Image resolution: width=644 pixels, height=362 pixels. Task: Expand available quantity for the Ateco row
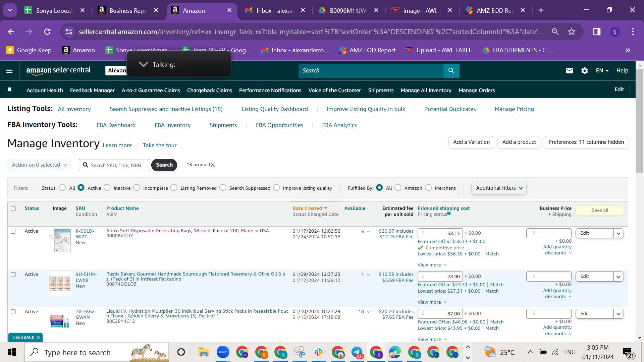tap(368, 232)
